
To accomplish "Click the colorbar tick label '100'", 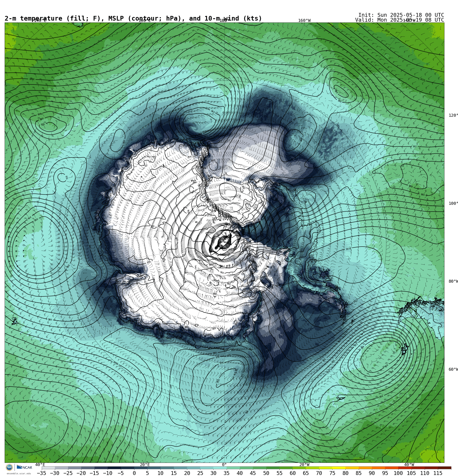I will click(x=398, y=473).
